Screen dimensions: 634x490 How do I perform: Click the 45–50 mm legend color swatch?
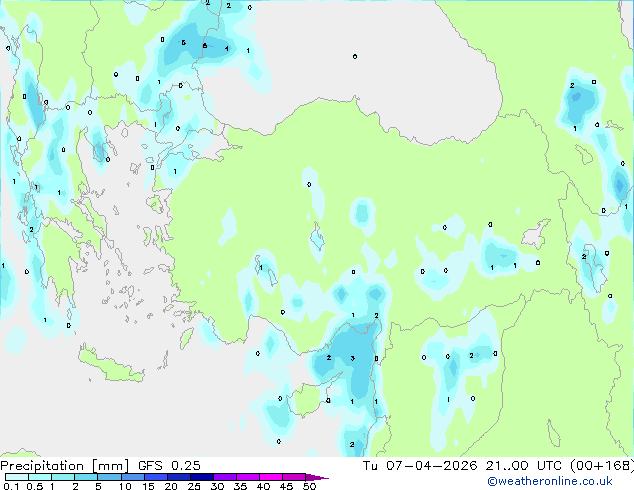pyautogui.click(x=294, y=477)
